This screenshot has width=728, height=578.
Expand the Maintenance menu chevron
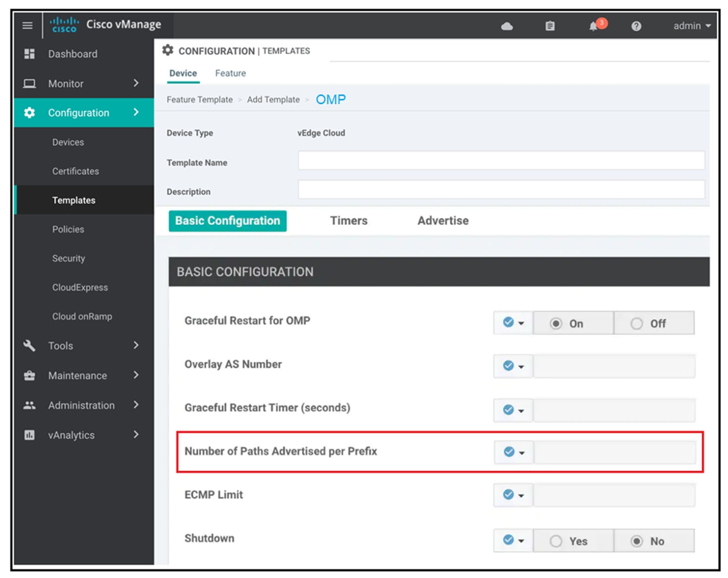coord(136,375)
